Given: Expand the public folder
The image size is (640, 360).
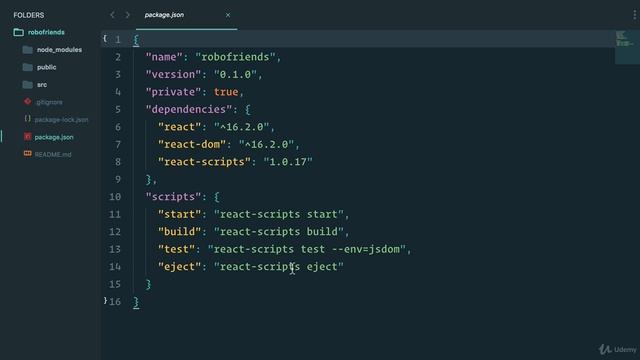Looking at the screenshot, I should [x=47, y=67].
